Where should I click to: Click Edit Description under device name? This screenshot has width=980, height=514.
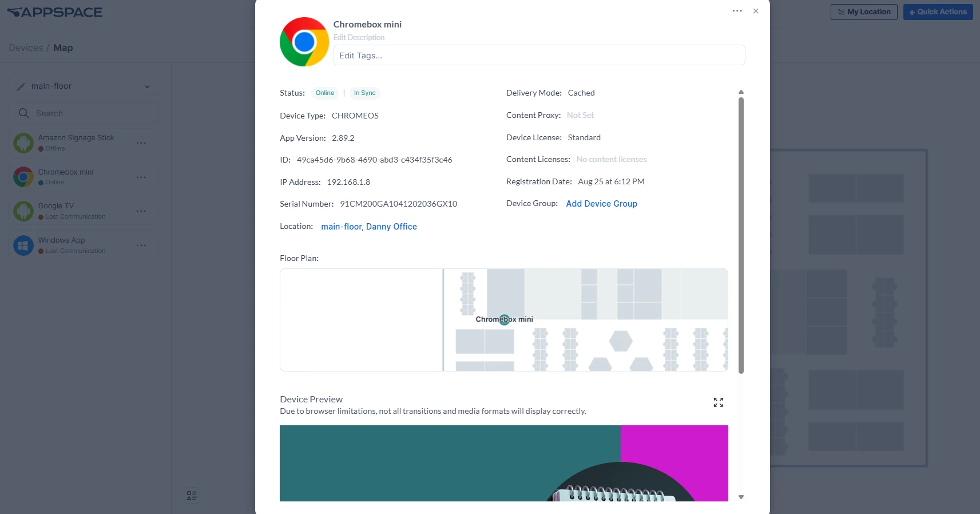coord(359,38)
